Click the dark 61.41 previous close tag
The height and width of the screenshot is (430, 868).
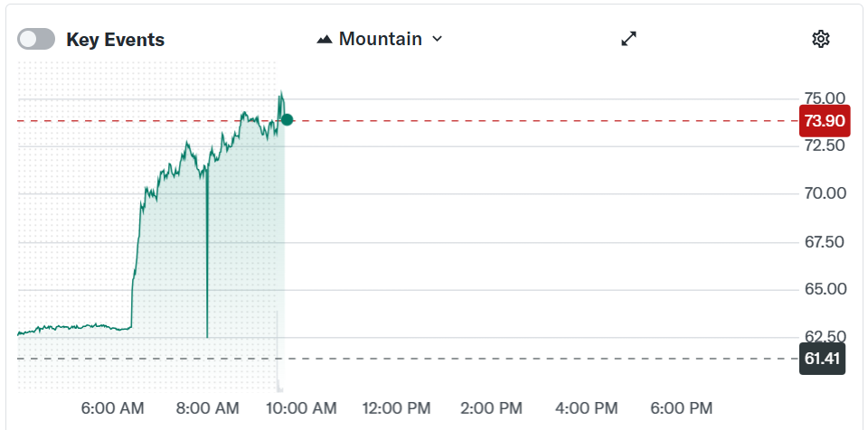coord(824,360)
